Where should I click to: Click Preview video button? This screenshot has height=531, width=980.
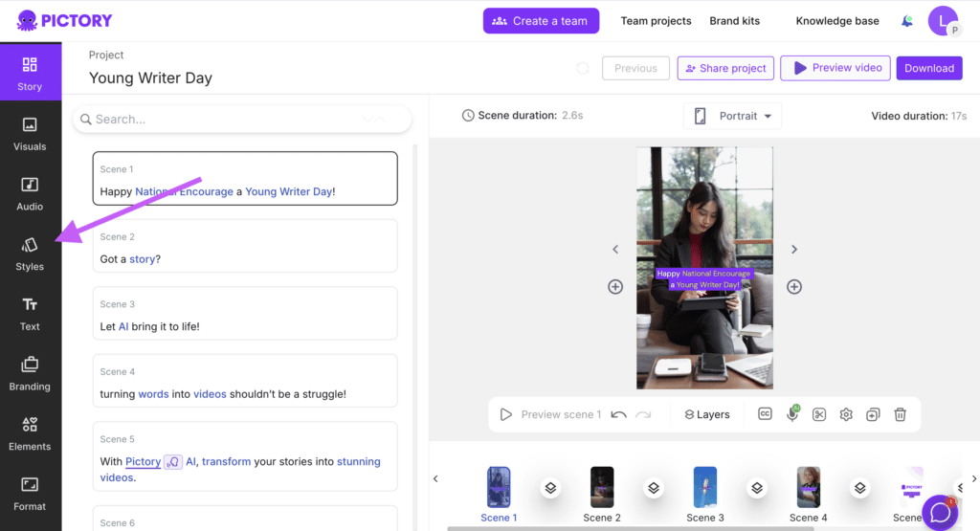click(x=835, y=68)
